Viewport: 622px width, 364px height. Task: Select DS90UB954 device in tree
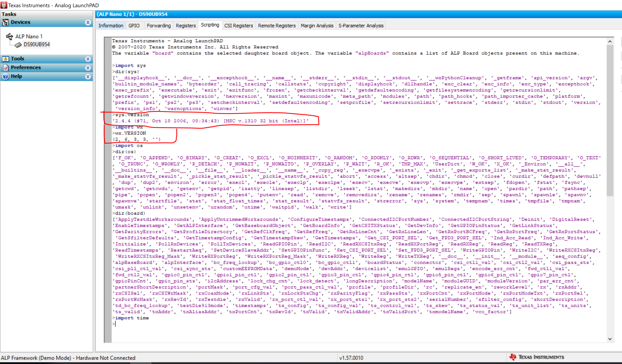[x=37, y=44]
